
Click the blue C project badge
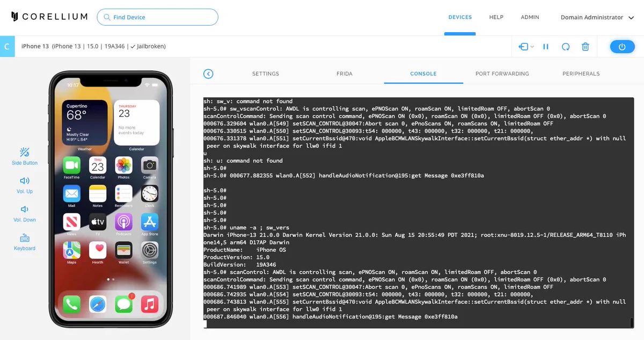pos(7,46)
